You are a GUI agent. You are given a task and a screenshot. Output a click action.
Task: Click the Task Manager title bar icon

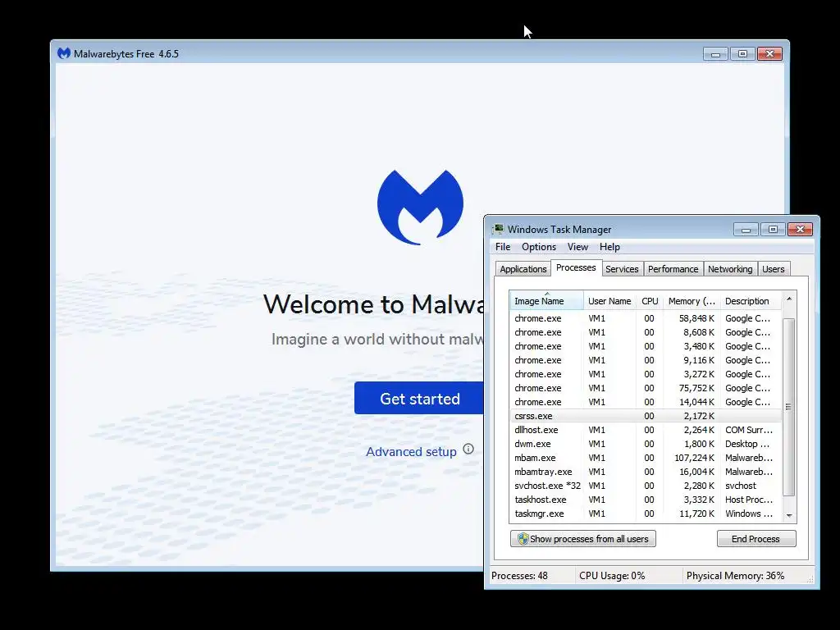pos(498,230)
